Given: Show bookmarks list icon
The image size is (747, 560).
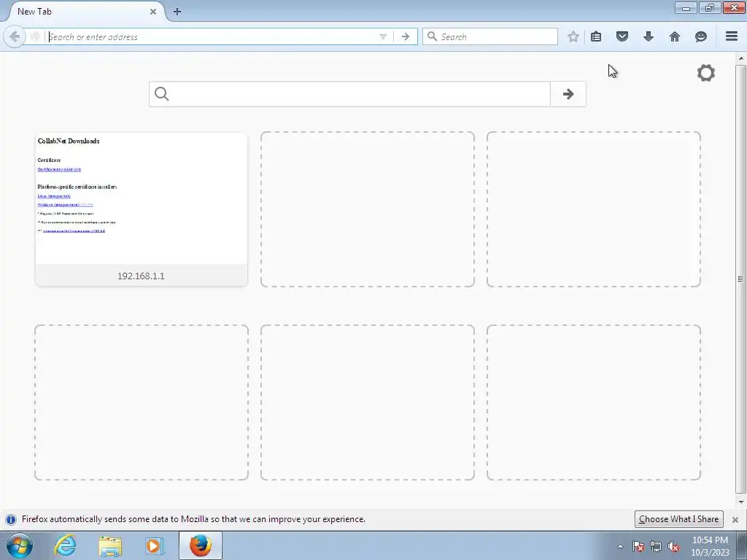Looking at the screenshot, I should [x=596, y=36].
